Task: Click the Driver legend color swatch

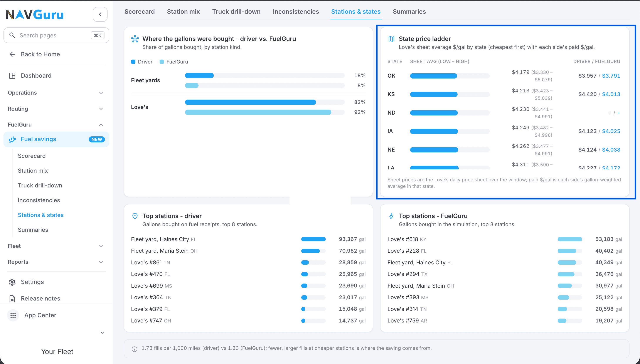Action: (133, 62)
